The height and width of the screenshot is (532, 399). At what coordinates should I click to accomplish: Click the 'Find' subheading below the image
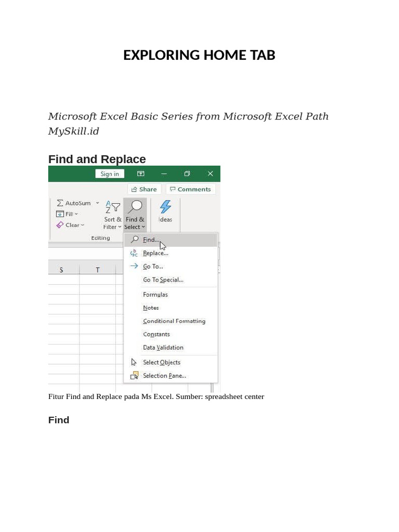[x=59, y=420]
